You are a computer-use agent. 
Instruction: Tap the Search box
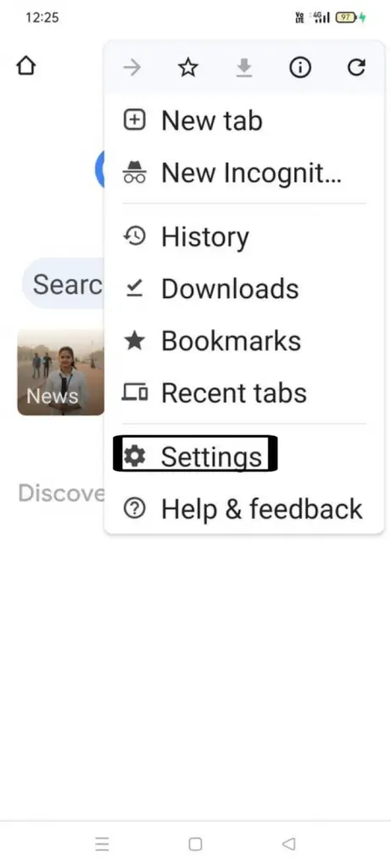pyautogui.click(x=63, y=284)
